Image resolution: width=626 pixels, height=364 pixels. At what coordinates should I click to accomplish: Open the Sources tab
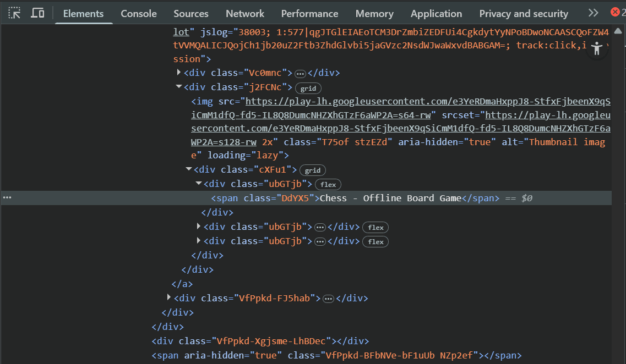coord(191,14)
